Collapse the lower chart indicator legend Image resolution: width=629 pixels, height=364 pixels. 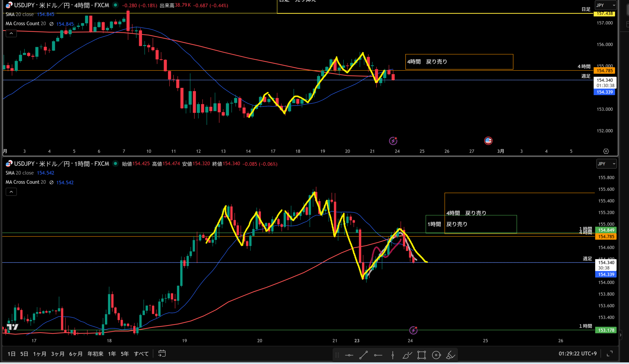[11, 192]
